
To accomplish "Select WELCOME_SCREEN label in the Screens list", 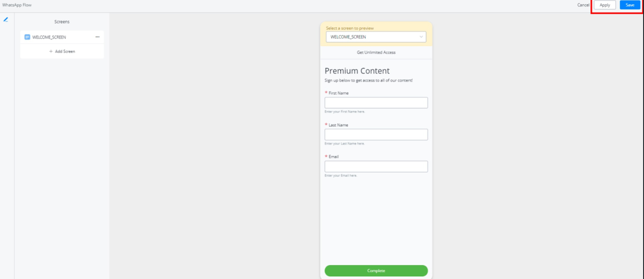I will (x=49, y=37).
